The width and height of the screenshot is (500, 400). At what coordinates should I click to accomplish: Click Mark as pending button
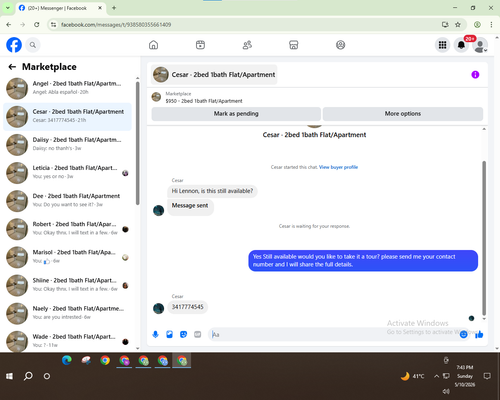tap(236, 114)
